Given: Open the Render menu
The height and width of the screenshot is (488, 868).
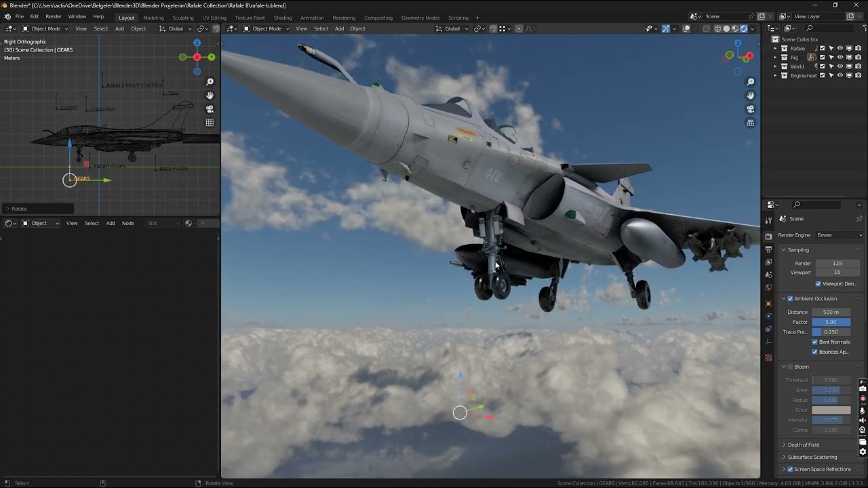Looking at the screenshot, I should [54, 17].
